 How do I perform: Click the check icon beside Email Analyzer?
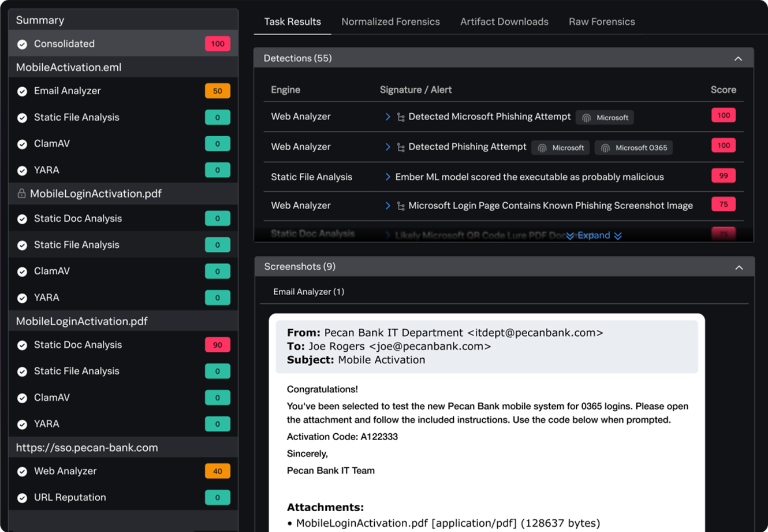(22, 91)
